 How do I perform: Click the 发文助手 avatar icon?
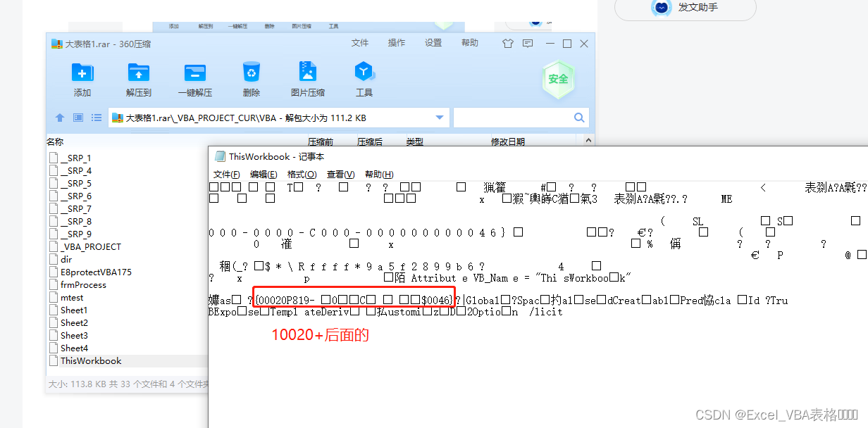(x=662, y=7)
